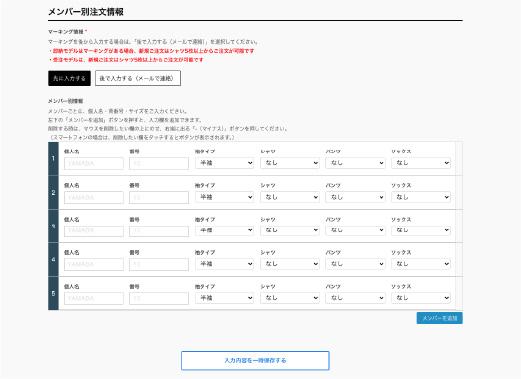Open 袖タイプ dropdown in row 4
The image size is (521, 379).
[x=224, y=264]
